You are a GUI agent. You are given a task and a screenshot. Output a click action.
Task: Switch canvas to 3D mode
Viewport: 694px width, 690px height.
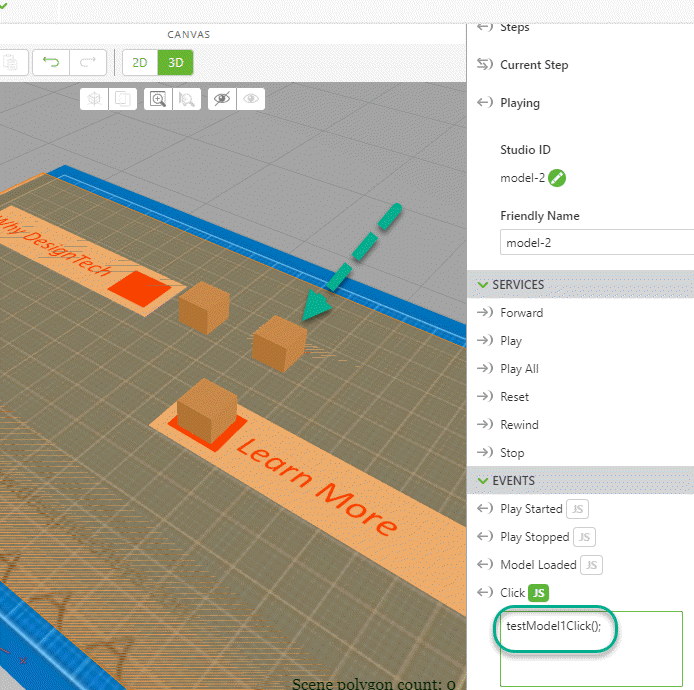[x=175, y=62]
